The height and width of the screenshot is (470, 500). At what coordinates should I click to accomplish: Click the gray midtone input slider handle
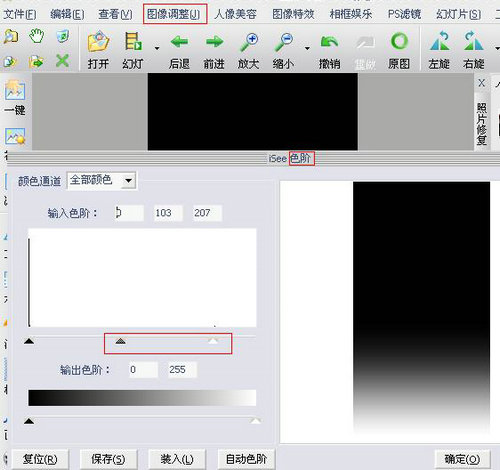(120, 341)
